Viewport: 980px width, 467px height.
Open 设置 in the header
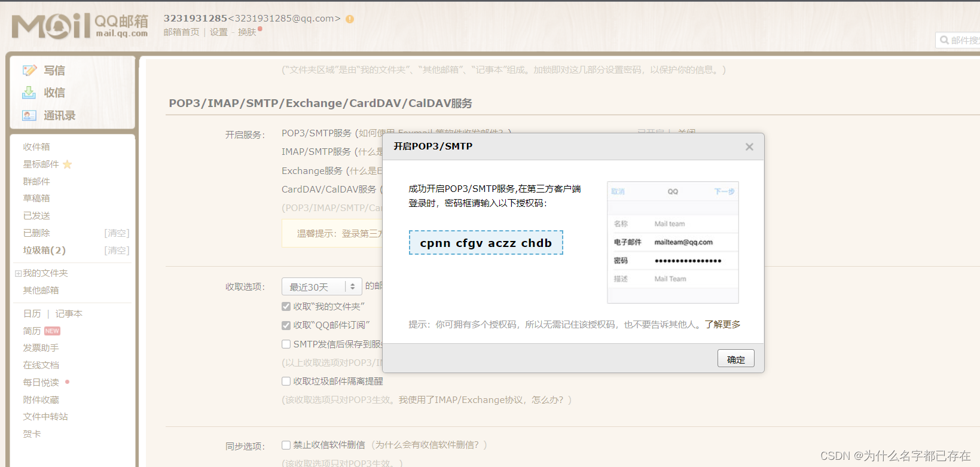click(x=218, y=32)
